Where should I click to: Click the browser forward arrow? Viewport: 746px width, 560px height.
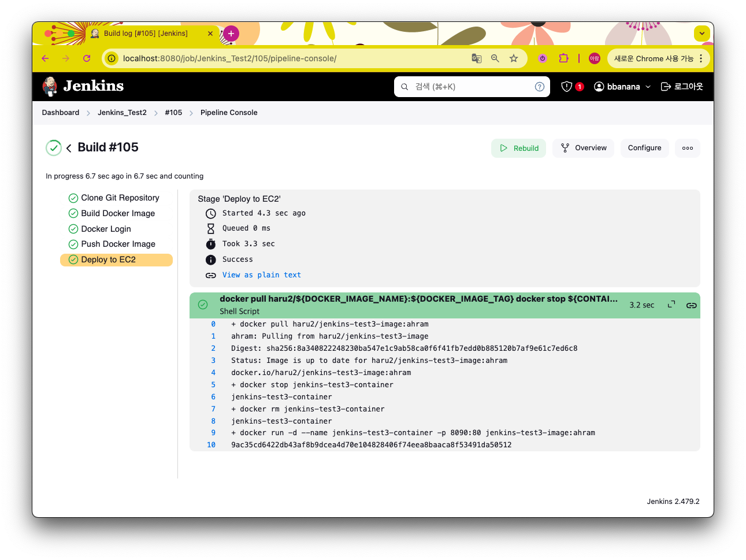[66, 58]
